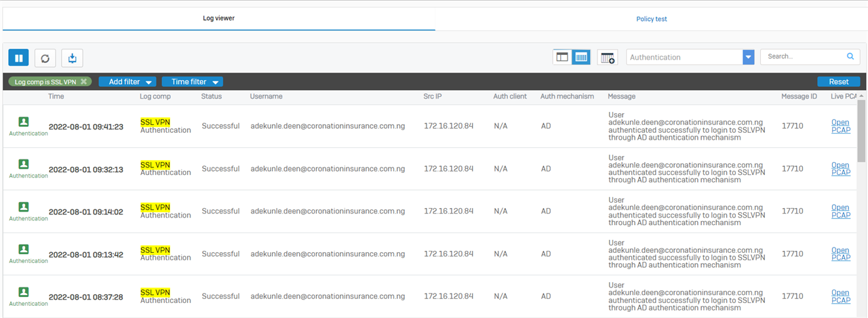Click the username in the 09:13:42 row
The height and width of the screenshot is (318, 868).
coord(328,254)
